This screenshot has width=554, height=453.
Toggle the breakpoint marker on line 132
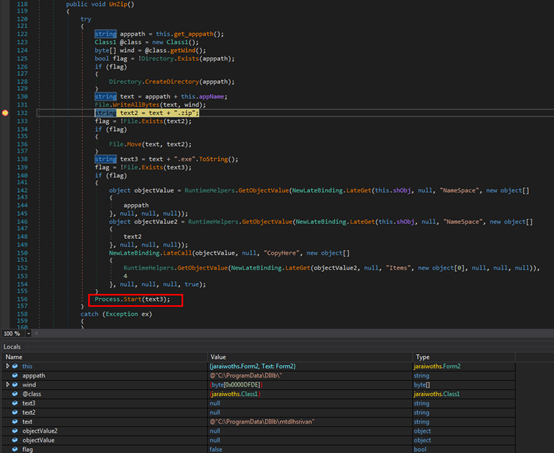pyautogui.click(x=5, y=113)
